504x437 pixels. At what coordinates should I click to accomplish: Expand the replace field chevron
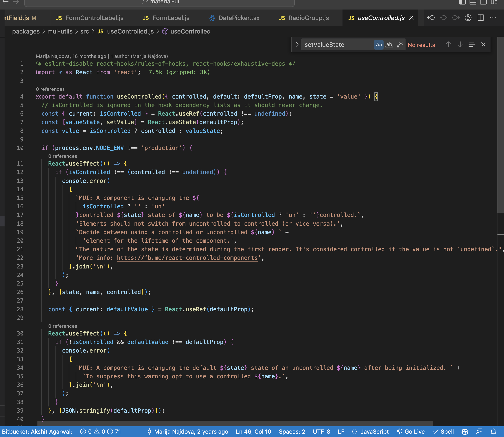[x=297, y=45]
